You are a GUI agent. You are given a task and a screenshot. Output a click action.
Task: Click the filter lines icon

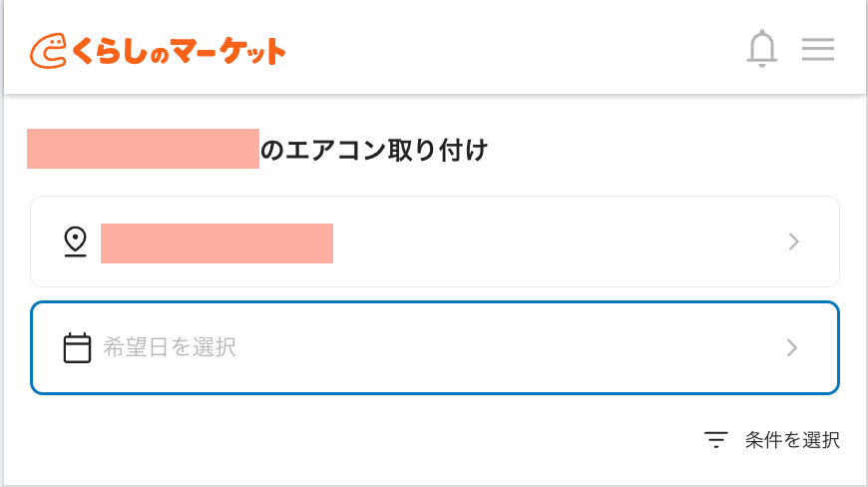[x=715, y=440]
